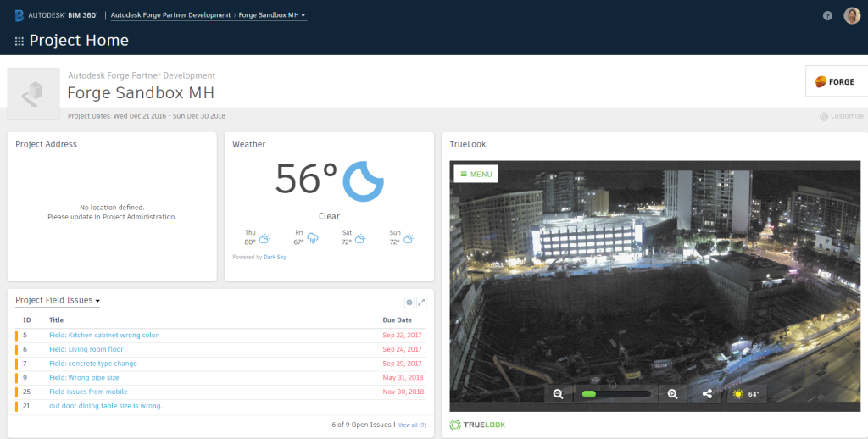868x439 pixels.
Task: Click due date Sep 29, 2017
Action: tap(402, 364)
